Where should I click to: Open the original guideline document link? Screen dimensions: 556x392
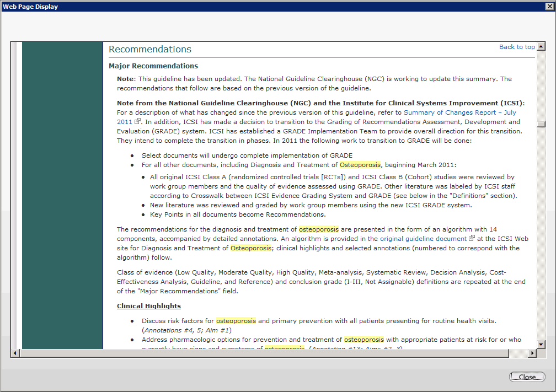coord(423,239)
